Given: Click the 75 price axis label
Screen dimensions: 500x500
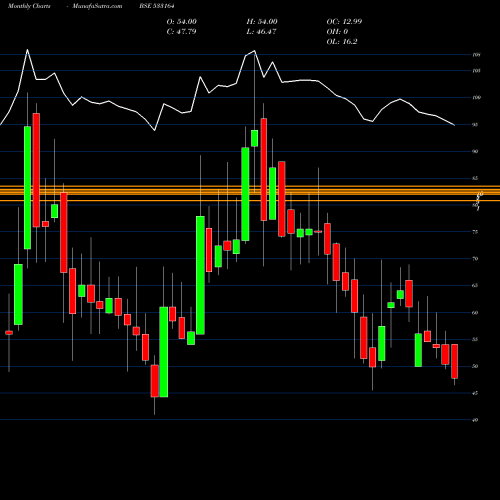Looking at the screenshot, I should (x=475, y=232).
